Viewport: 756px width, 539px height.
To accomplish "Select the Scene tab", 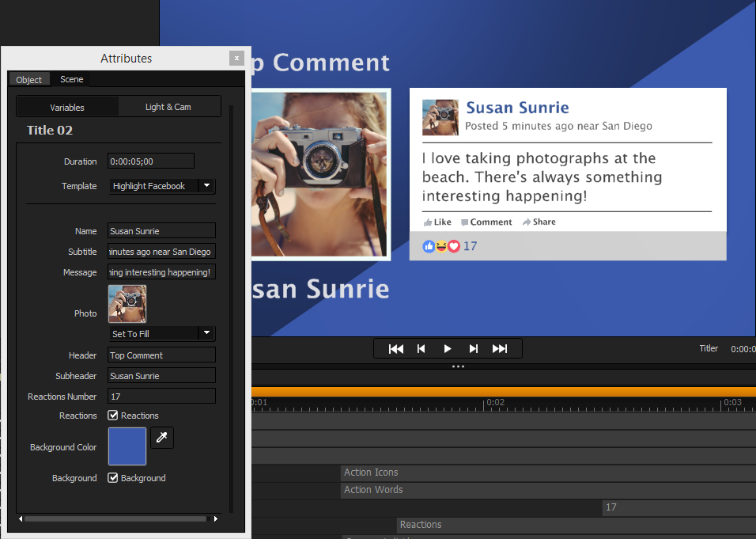I will coord(71,79).
